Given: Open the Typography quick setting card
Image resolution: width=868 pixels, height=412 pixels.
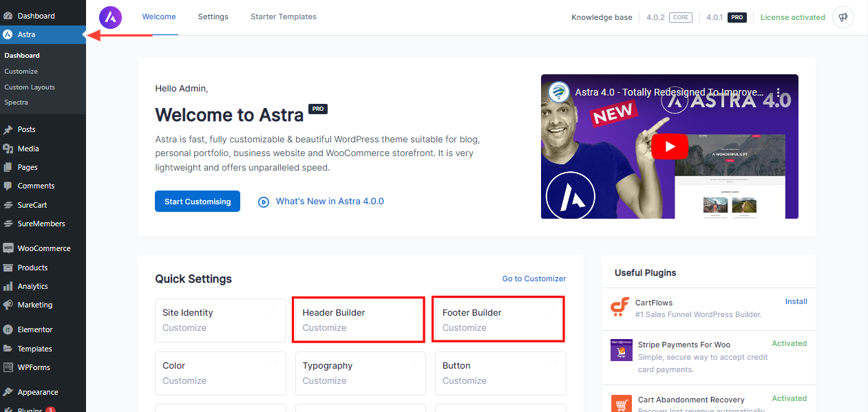Looking at the screenshot, I should click(x=361, y=373).
